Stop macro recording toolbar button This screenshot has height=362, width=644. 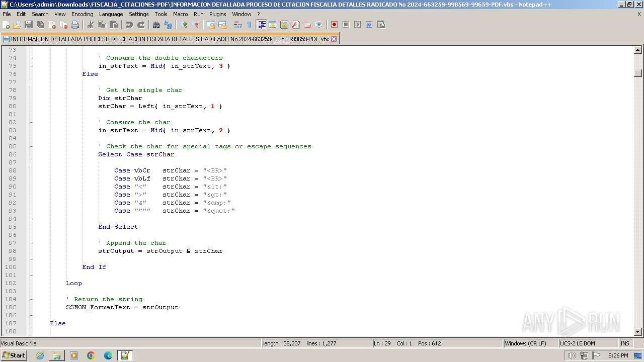click(x=346, y=25)
